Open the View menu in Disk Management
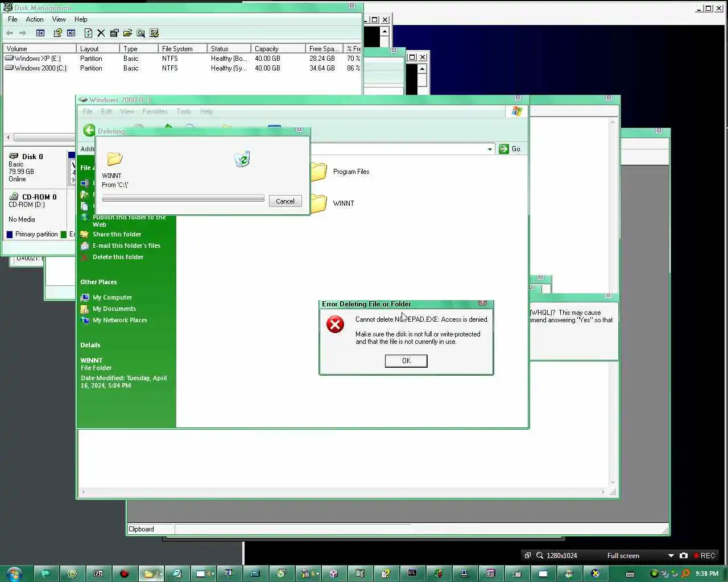 click(x=59, y=19)
